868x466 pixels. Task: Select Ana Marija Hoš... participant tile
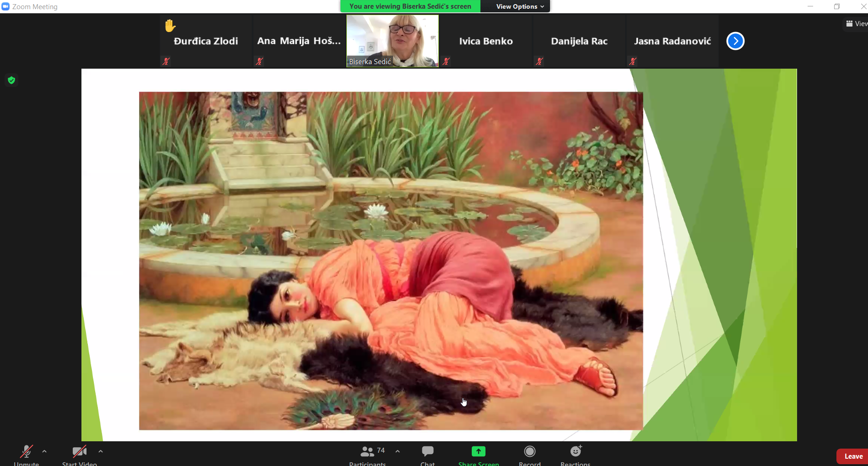tap(299, 41)
